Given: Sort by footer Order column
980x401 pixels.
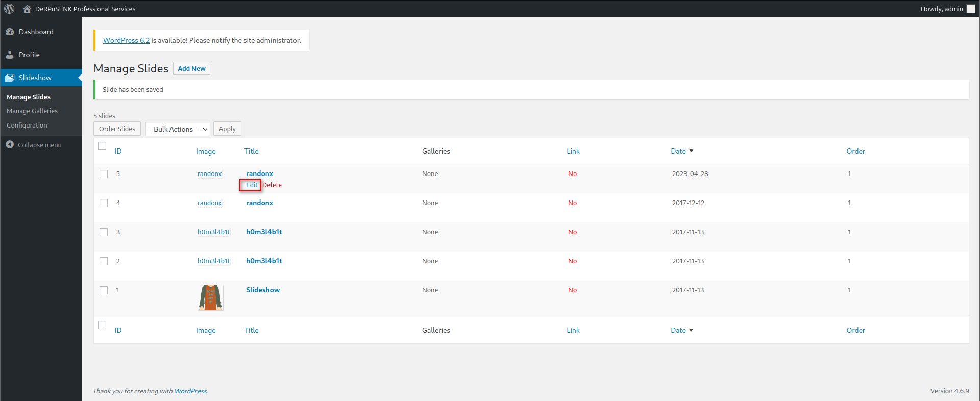Looking at the screenshot, I should [855, 330].
